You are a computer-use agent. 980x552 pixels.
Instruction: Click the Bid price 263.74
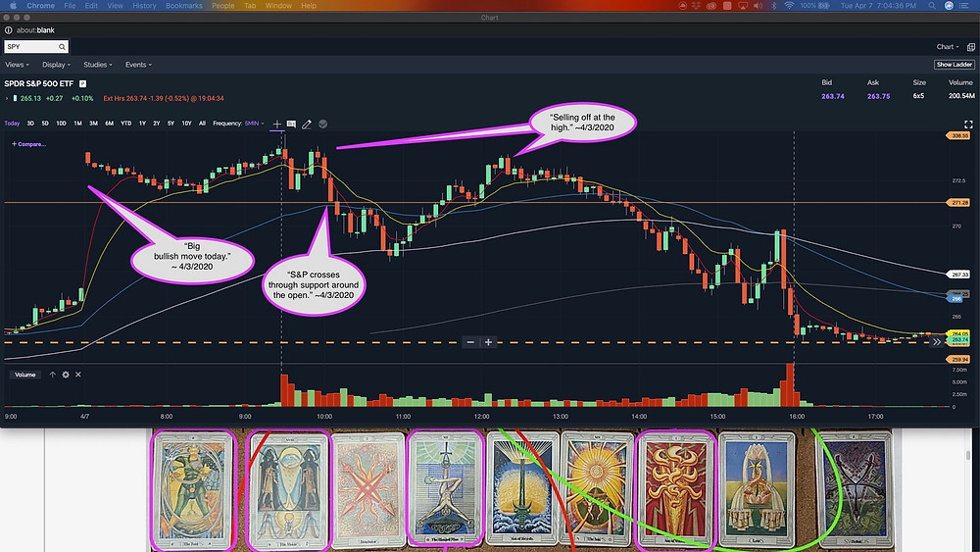click(832, 96)
